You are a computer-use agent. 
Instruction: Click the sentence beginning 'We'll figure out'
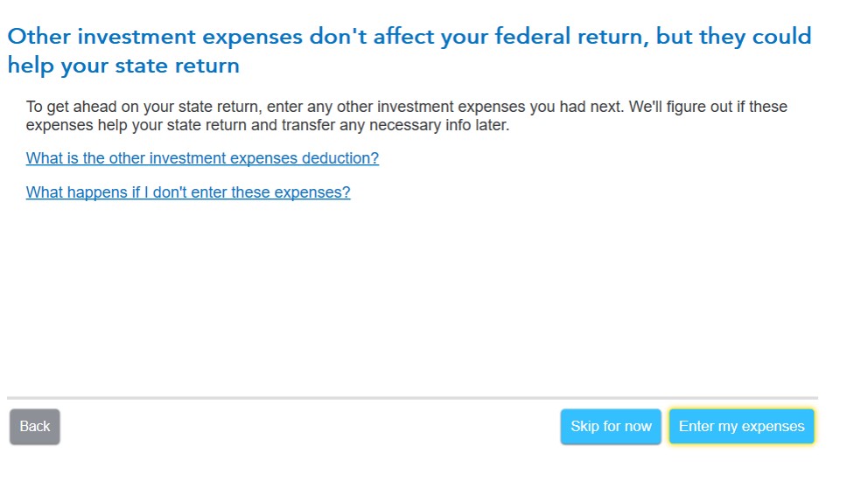click(682, 107)
